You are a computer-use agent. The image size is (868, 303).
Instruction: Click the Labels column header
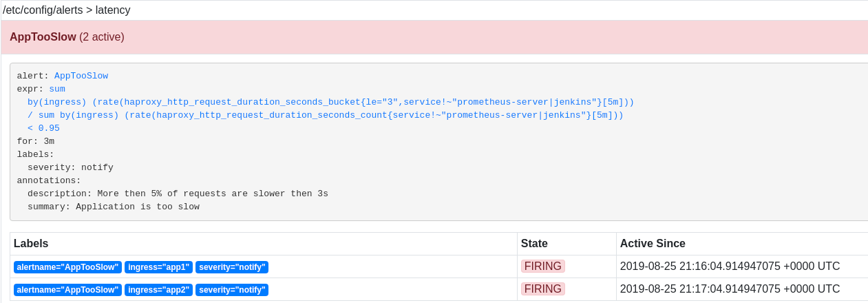[31, 244]
